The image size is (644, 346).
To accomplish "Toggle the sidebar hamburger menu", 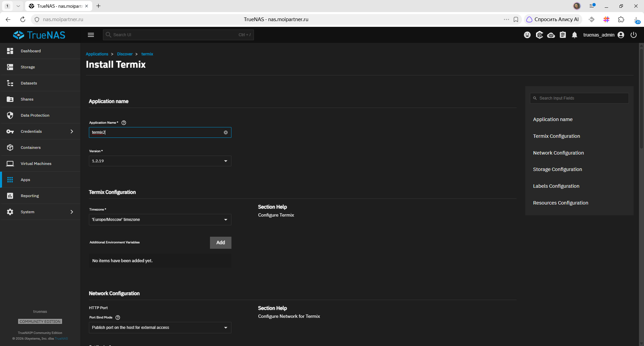I will (91, 35).
